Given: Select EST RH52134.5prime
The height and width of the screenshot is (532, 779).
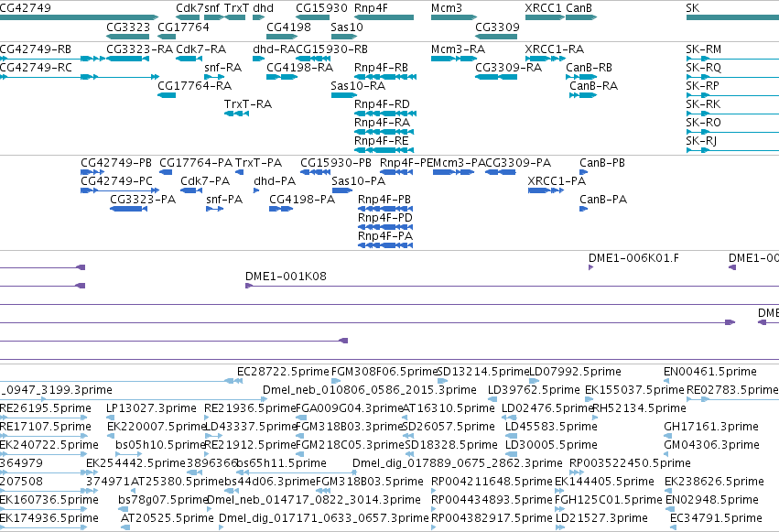Looking at the screenshot, I should tap(639, 408).
